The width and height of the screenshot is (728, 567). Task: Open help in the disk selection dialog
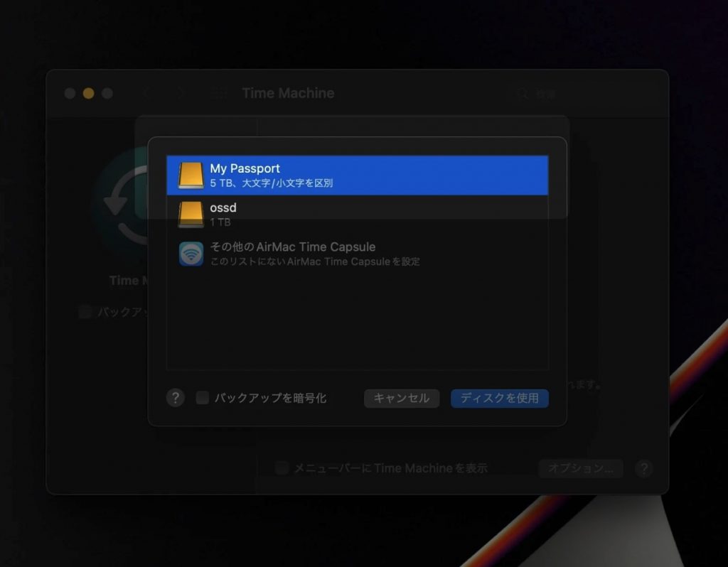click(175, 398)
